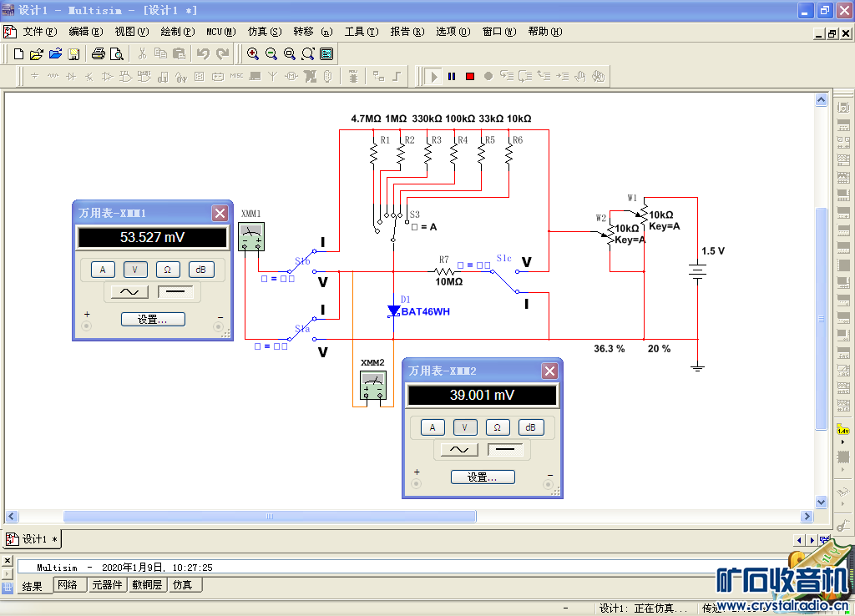The width and height of the screenshot is (855, 616).
Task: Select ohm mode on the XMM1 multimeter
Action: coord(168,270)
